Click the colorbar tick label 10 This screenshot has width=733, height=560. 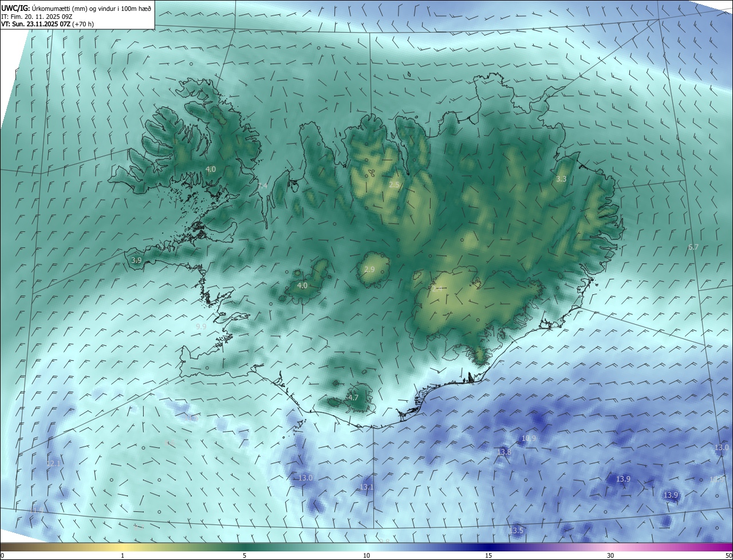point(366,555)
